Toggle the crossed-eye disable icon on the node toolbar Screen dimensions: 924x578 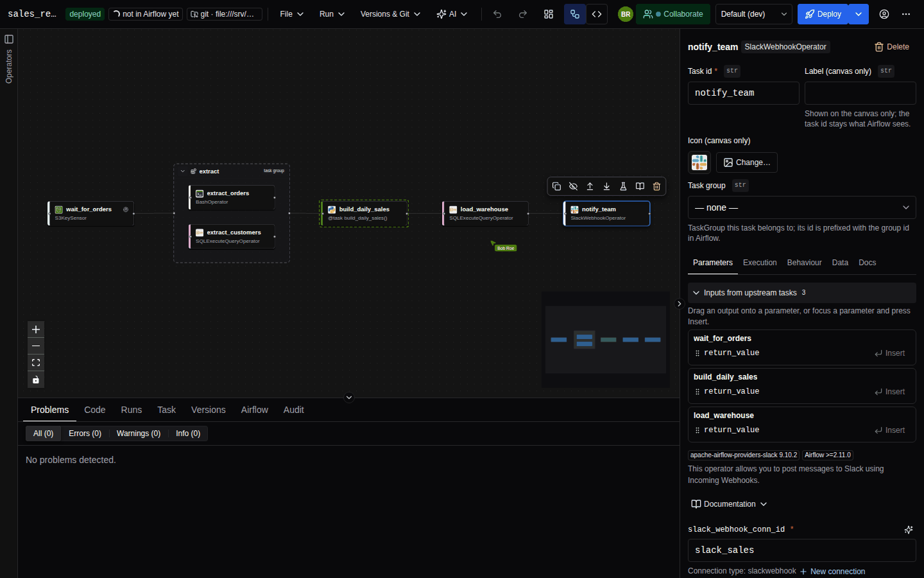[573, 186]
